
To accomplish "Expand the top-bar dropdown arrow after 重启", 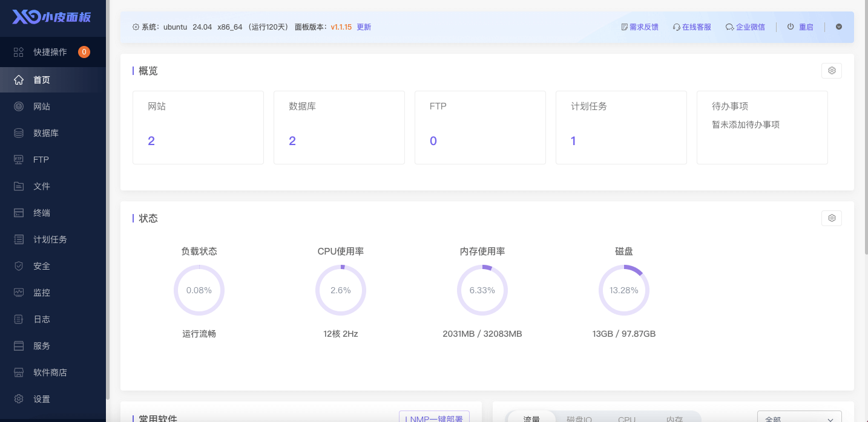I will click(x=838, y=27).
